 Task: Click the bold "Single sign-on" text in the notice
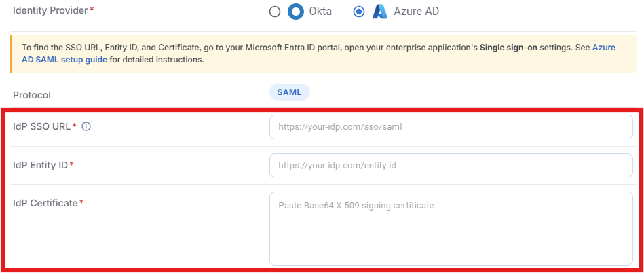pyautogui.click(x=508, y=48)
